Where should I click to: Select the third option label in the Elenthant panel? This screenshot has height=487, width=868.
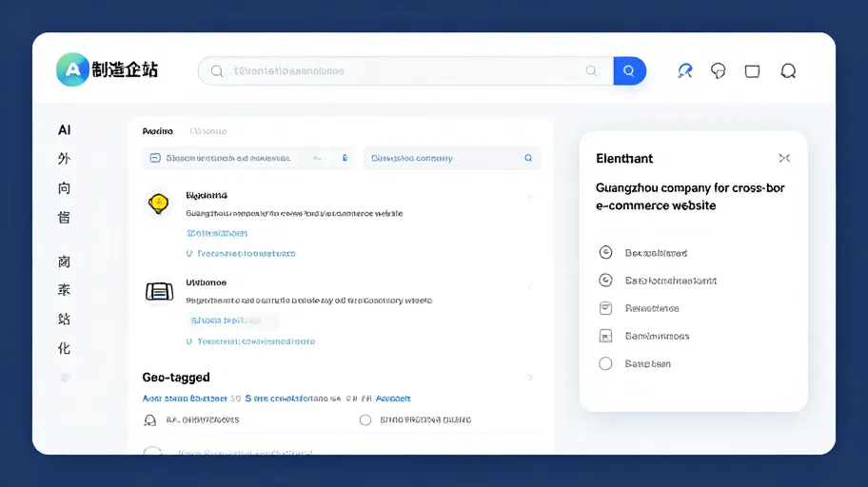[652, 308]
